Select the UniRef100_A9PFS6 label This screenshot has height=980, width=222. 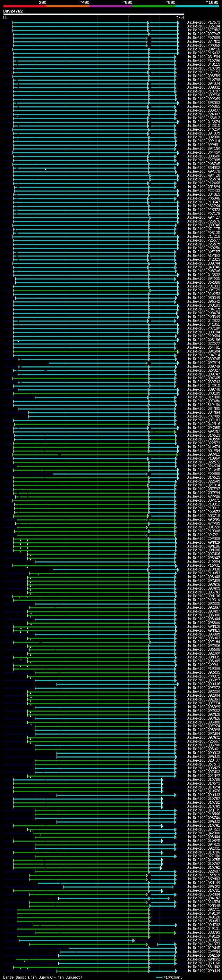click(203, 95)
